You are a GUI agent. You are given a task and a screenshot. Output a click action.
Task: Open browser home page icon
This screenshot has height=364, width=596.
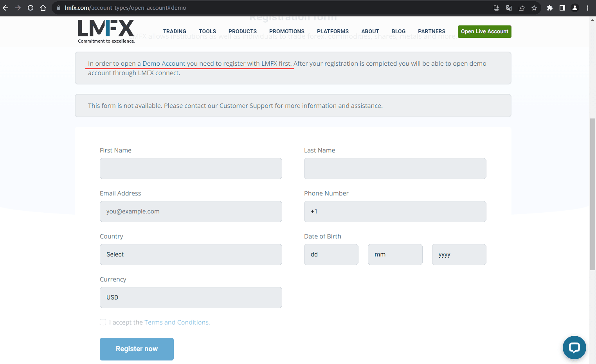[43, 8]
